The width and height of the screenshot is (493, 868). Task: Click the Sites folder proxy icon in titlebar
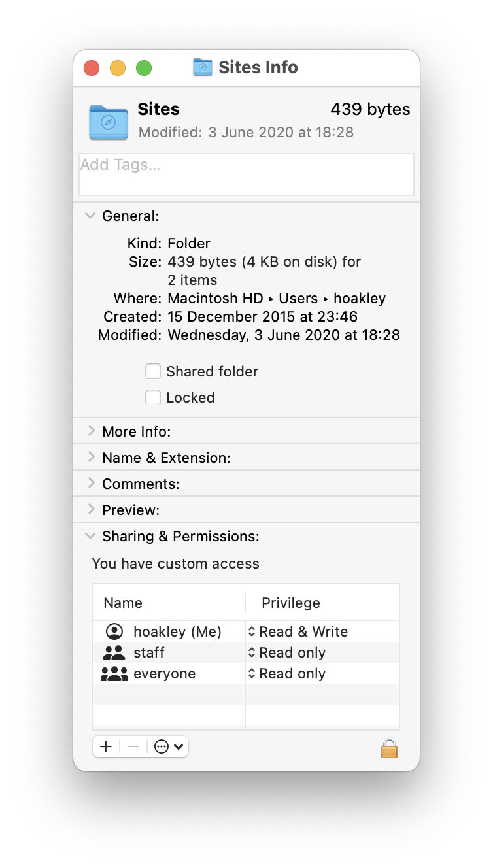pyautogui.click(x=201, y=67)
